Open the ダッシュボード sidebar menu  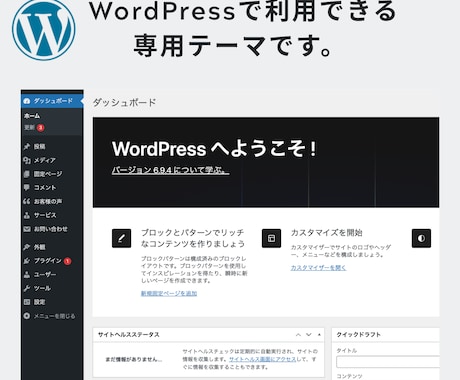point(52,101)
